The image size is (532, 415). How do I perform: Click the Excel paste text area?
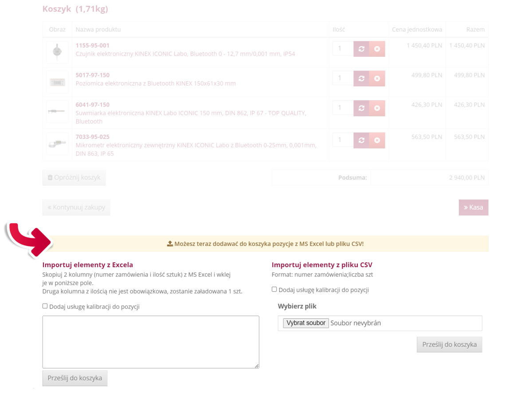tap(151, 342)
